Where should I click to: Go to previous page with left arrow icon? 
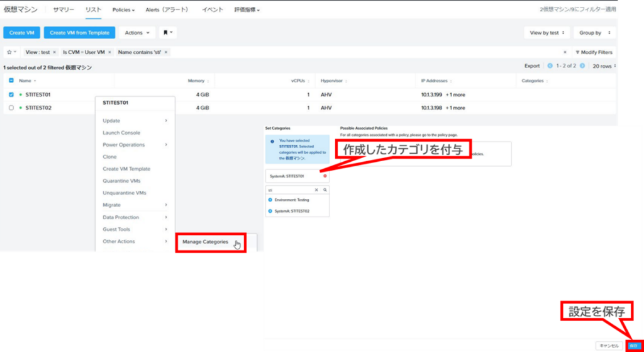tap(550, 65)
